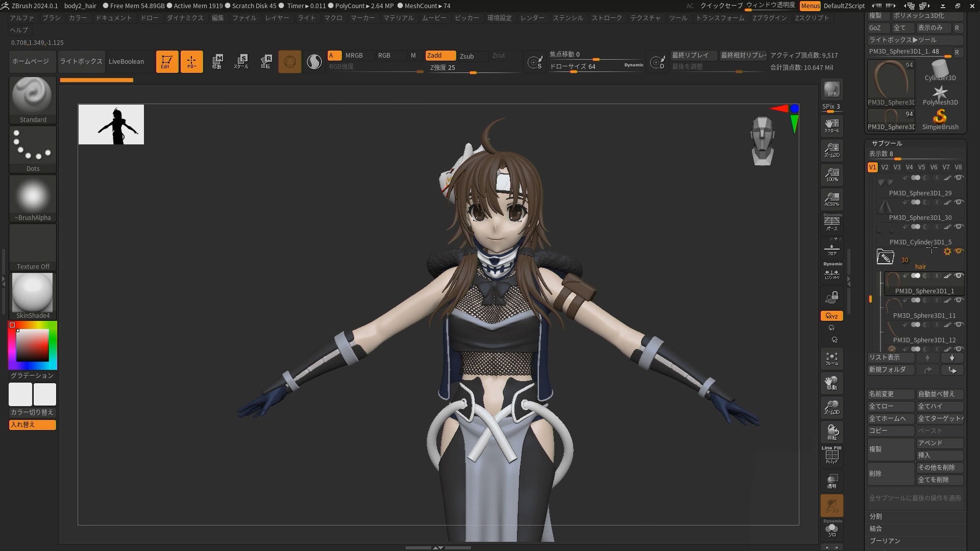Click the BPR render button
The height and width of the screenshot is (551, 980).
click(x=832, y=90)
